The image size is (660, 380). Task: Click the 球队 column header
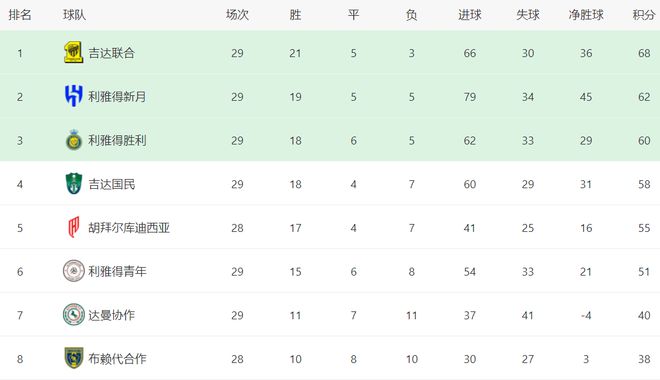pyautogui.click(x=75, y=15)
